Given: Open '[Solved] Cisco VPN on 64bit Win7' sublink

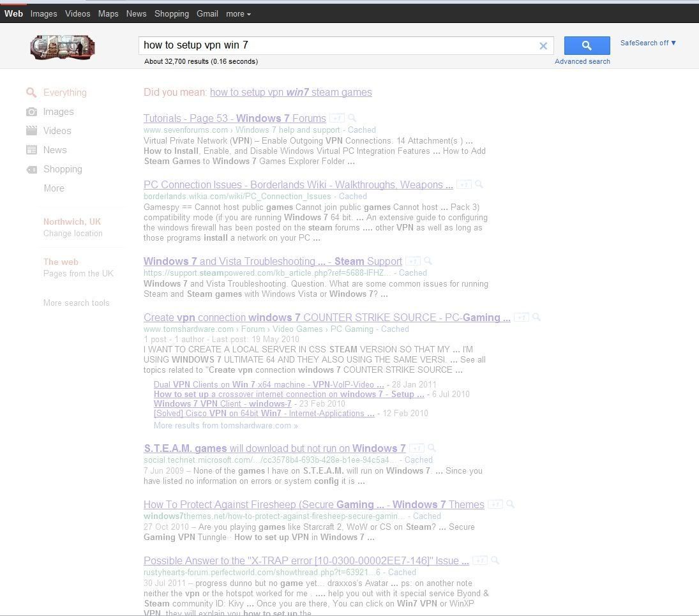Looking at the screenshot, I should (264, 413).
